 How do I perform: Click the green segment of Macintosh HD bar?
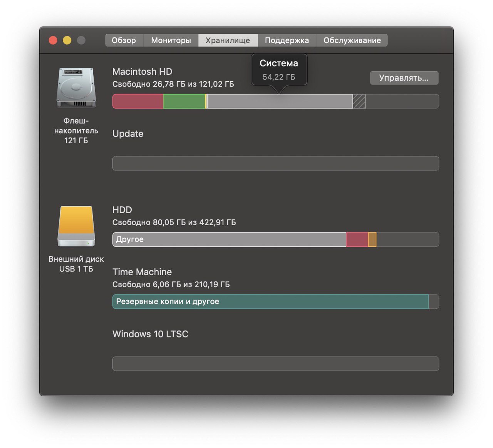click(184, 101)
